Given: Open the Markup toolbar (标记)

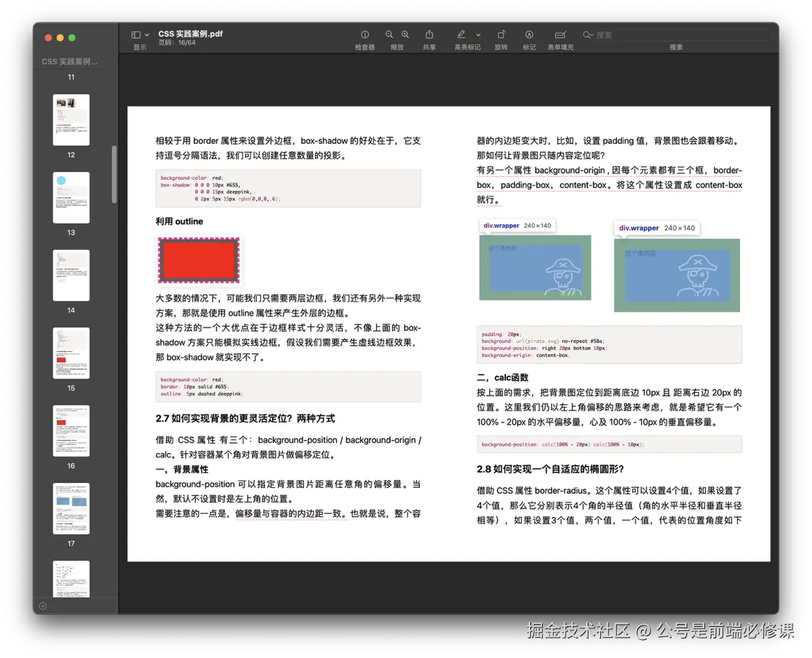Looking at the screenshot, I should 530,34.
